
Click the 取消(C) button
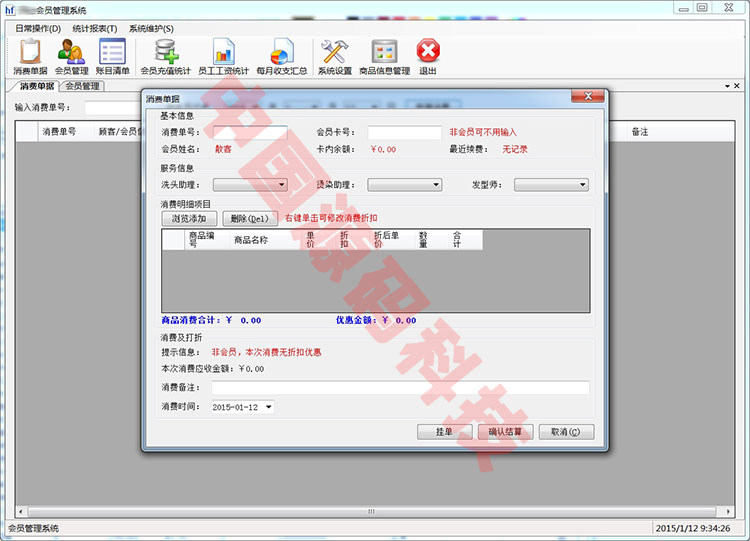pos(566,432)
